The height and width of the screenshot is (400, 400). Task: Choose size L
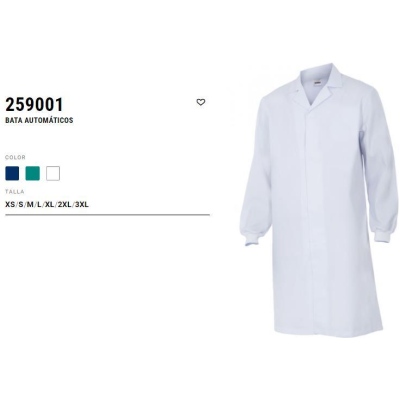point(39,205)
